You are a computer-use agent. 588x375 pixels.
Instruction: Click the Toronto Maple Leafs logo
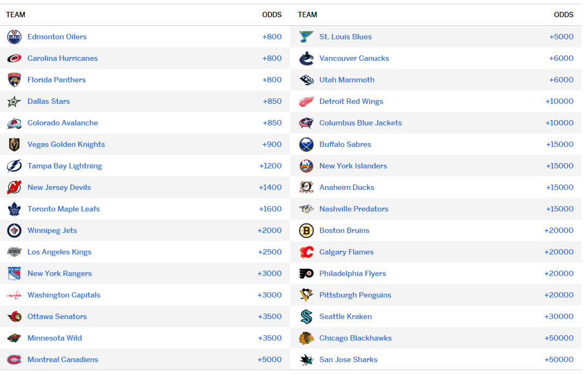pyautogui.click(x=14, y=209)
